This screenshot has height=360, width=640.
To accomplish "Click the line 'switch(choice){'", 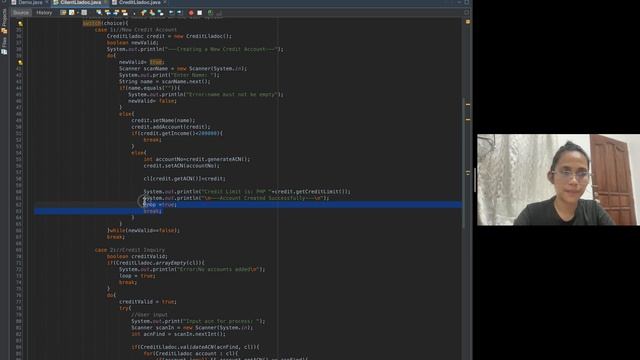I will point(105,23).
